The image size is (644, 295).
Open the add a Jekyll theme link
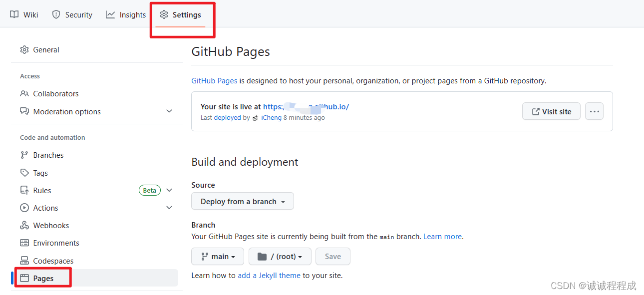[x=269, y=275]
